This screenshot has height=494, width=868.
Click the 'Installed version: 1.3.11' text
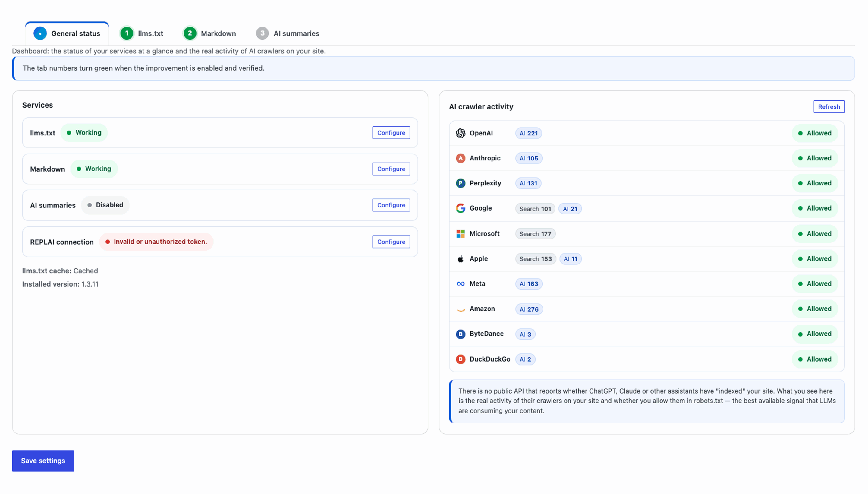60,284
